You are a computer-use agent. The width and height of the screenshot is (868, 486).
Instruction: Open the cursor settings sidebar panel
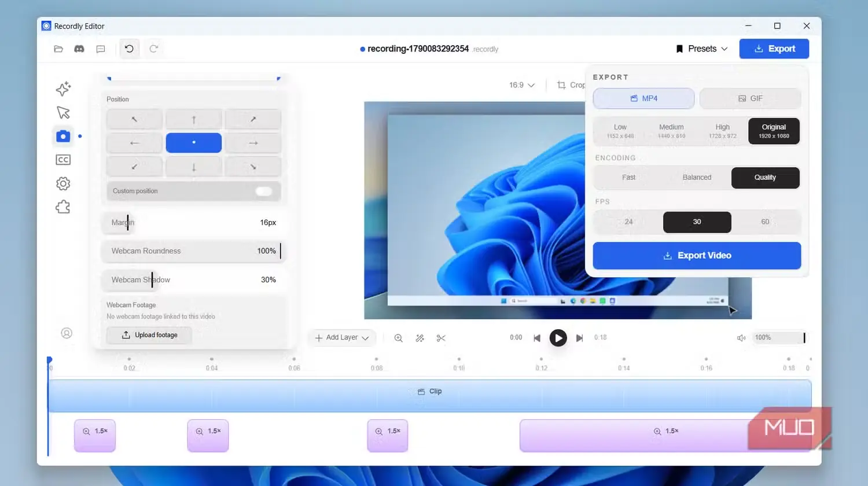[63, 112]
